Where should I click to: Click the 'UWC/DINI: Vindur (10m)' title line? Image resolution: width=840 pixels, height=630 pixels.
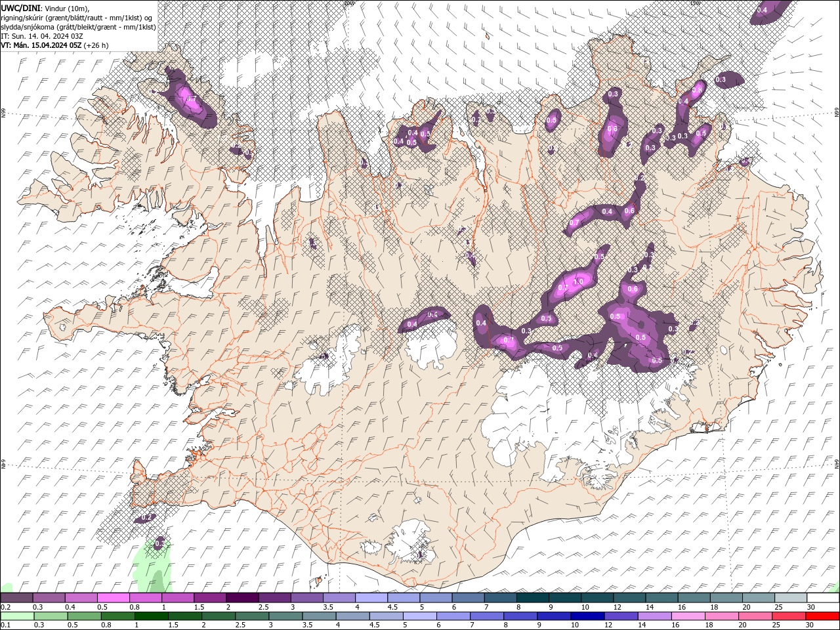45,8
